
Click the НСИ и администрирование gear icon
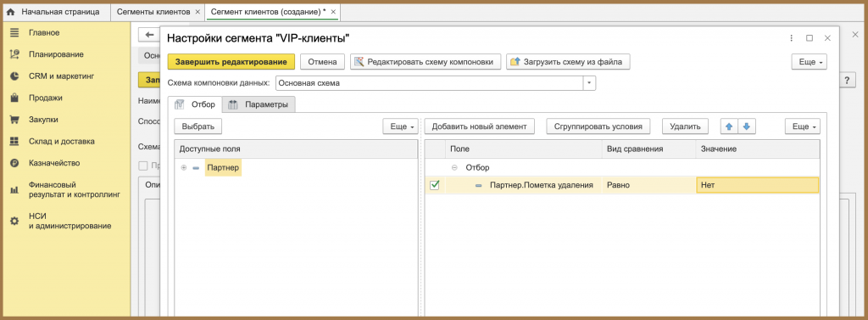(x=14, y=221)
